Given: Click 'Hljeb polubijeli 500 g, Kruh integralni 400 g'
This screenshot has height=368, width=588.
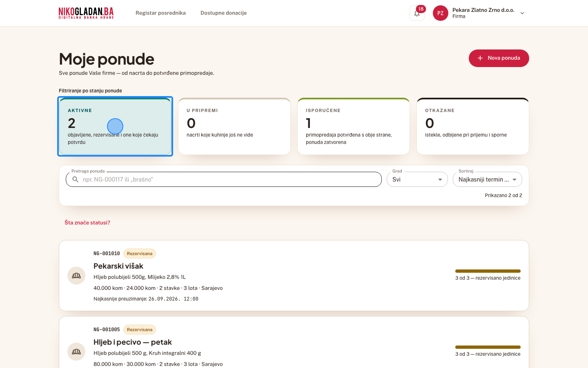Looking at the screenshot, I should pyautogui.click(x=147, y=353).
